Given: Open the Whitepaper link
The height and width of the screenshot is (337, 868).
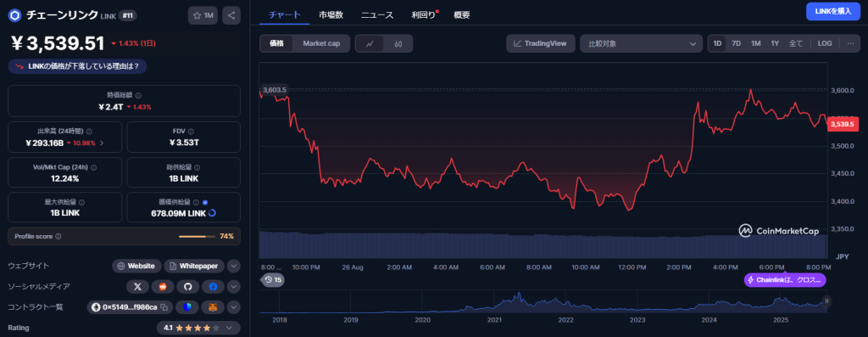Looking at the screenshot, I should 194,266.
